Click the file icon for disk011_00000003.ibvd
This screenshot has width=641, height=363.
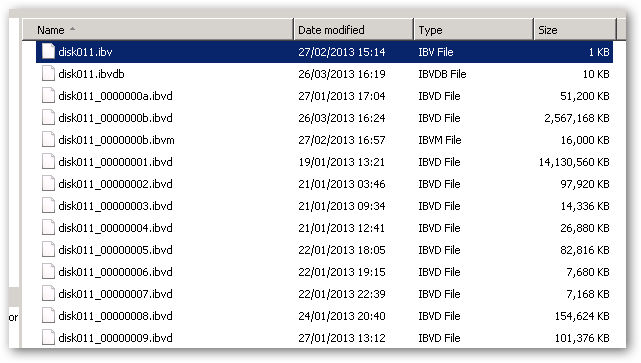(x=48, y=206)
